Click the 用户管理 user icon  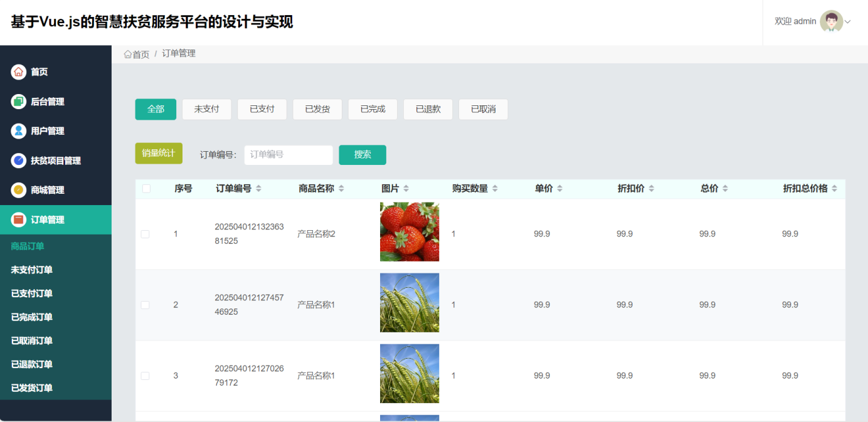coord(19,130)
